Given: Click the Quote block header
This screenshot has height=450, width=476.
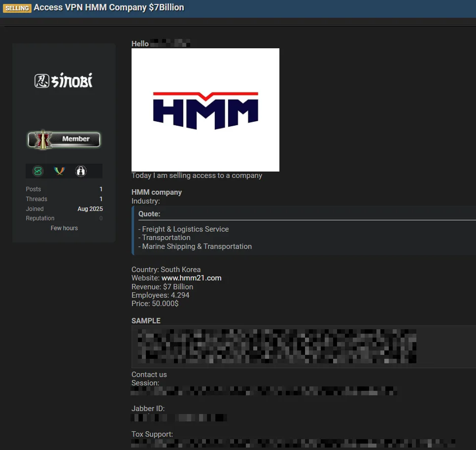Looking at the screenshot, I should pos(149,214).
